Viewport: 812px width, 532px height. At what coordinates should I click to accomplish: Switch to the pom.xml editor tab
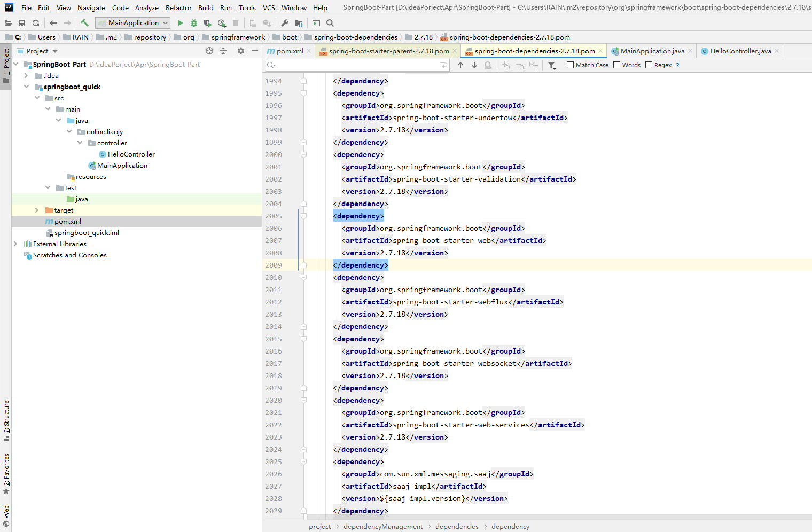pyautogui.click(x=290, y=51)
